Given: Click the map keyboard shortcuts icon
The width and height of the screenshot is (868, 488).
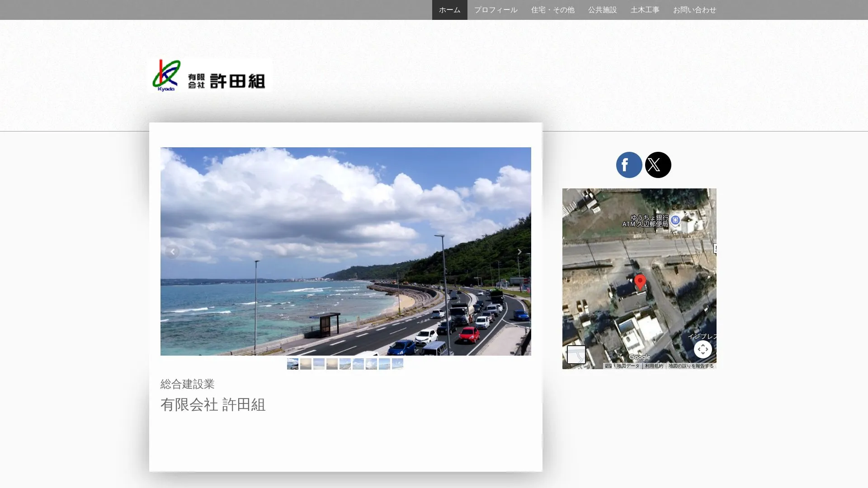Looking at the screenshot, I should [608, 366].
